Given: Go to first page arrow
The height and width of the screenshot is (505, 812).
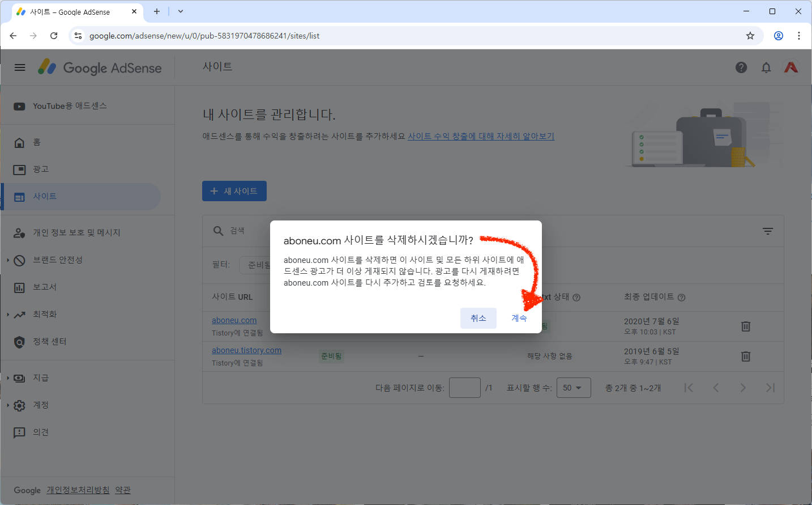Looking at the screenshot, I should pos(689,388).
